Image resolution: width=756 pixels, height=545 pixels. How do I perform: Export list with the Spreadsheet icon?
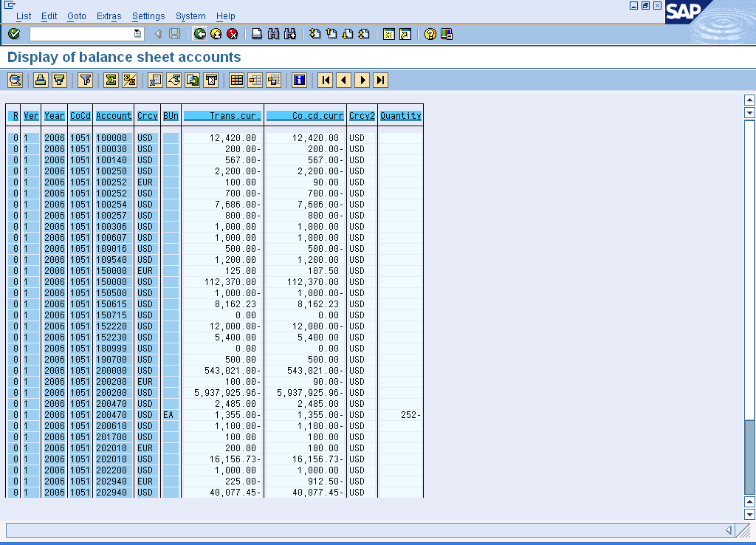click(x=155, y=80)
